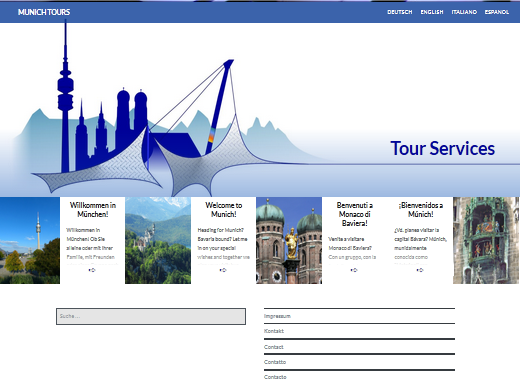Open the Contacto footer link
Viewport: 520px width, 380px height.
(x=275, y=377)
